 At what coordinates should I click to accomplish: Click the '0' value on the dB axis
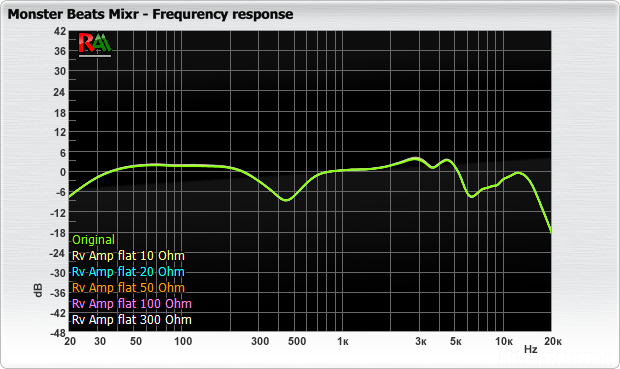(x=63, y=172)
